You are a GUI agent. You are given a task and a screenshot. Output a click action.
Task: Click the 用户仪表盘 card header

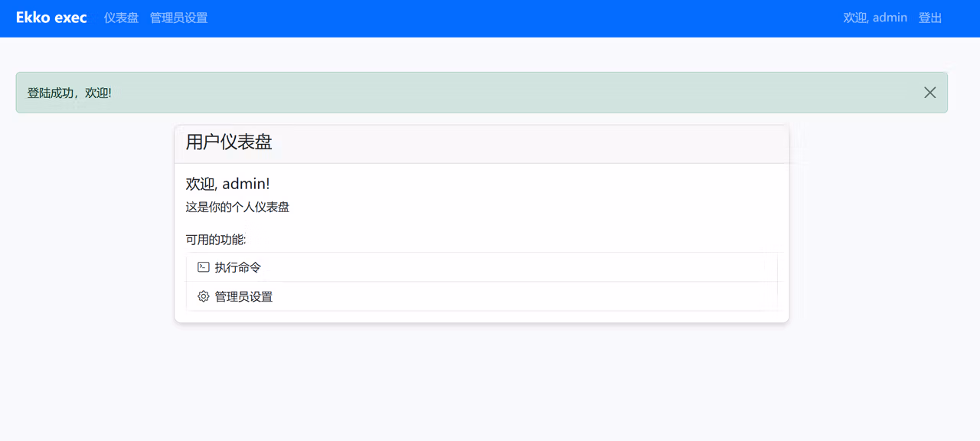[x=482, y=144]
